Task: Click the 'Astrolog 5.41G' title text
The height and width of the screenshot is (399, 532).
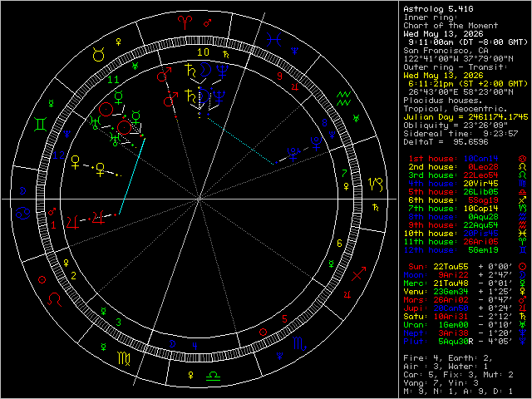Action: coord(438,9)
